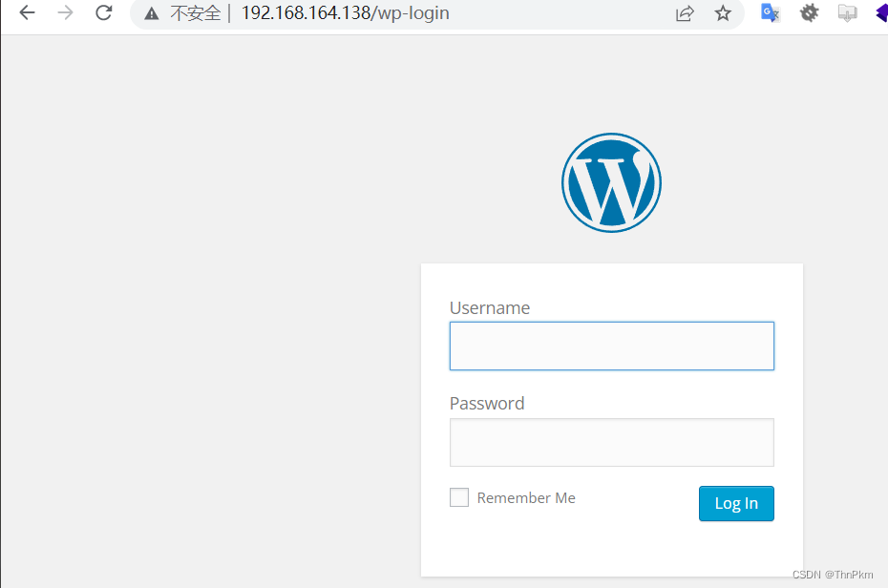Click the share page icon in address bar
Screen dimensions: 888x588
tap(685, 13)
